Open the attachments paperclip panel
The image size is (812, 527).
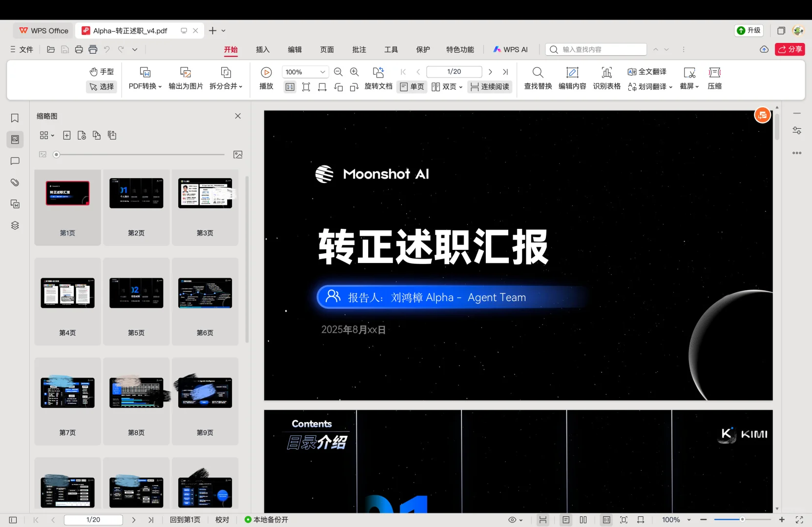click(x=15, y=182)
